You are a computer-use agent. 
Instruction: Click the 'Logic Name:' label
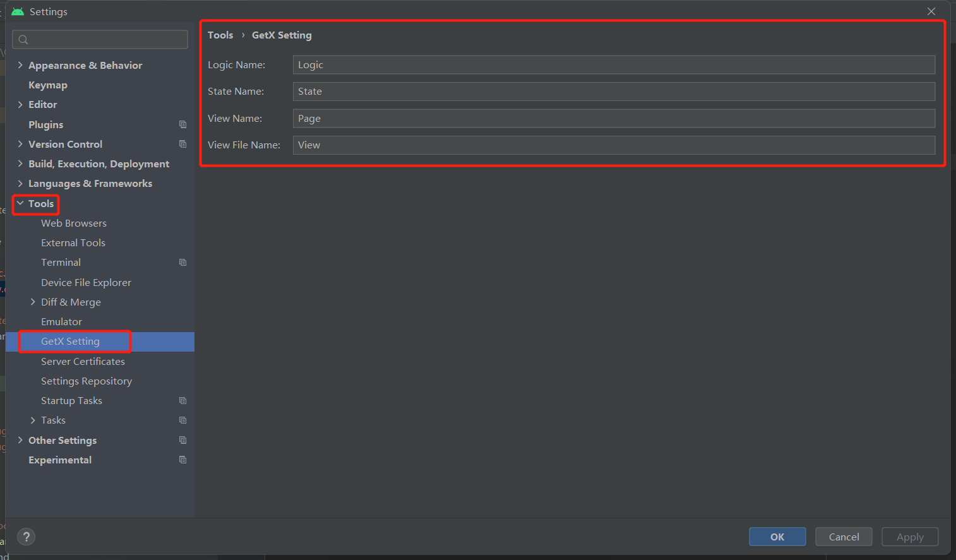236,64
